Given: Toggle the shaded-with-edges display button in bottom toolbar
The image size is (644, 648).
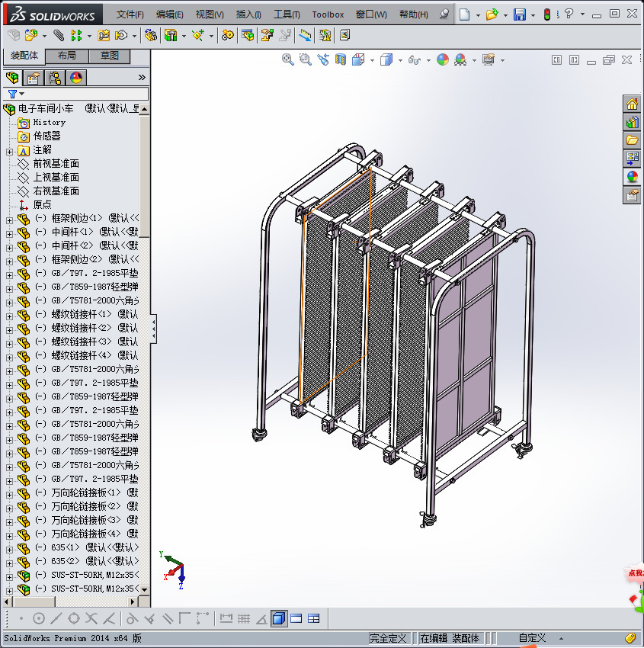Looking at the screenshot, I should point(278,618).
